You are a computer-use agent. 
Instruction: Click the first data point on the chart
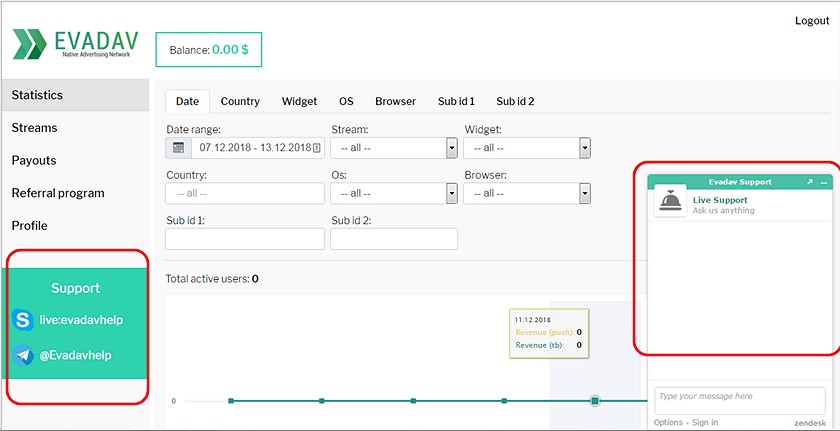tap(231, 400)
